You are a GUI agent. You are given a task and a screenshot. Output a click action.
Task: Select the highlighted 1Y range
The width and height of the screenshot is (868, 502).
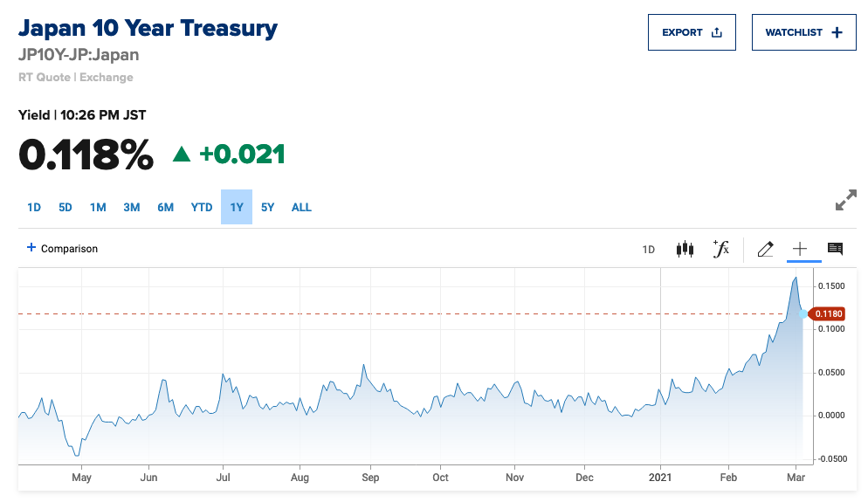237,208
